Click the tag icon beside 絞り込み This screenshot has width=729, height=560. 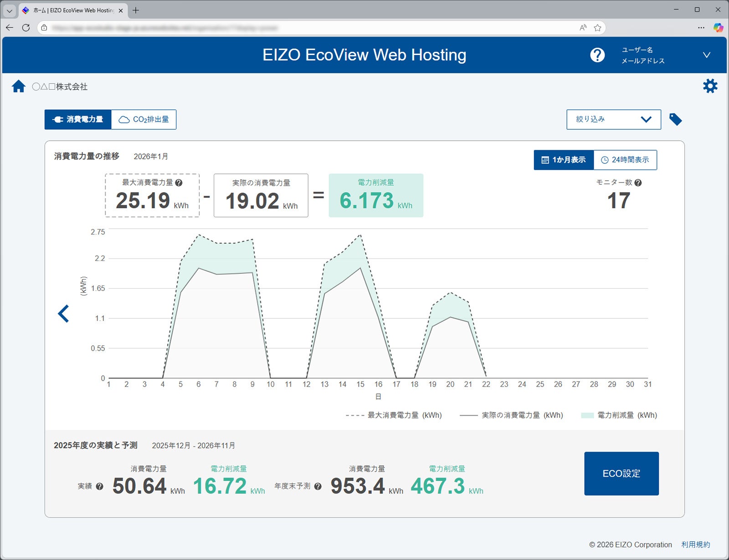tap(676, 119)
